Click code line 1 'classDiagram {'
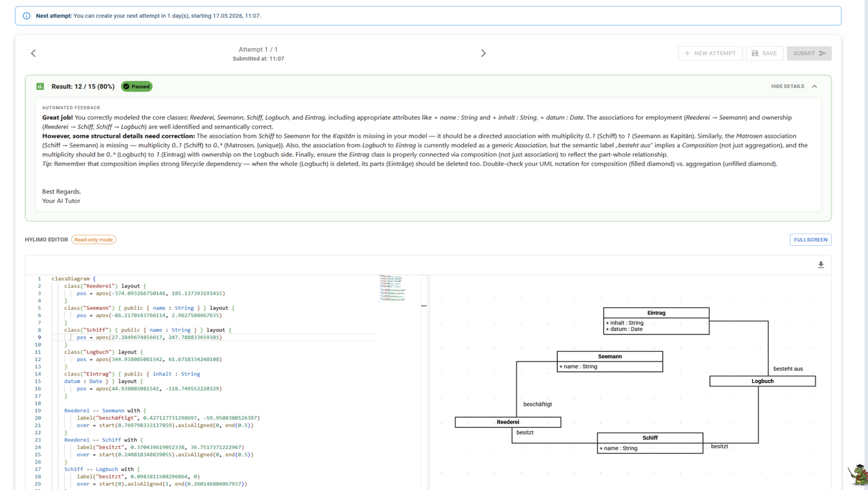The width and height of the screenshot is (868, 490). (x=74, y=279)
